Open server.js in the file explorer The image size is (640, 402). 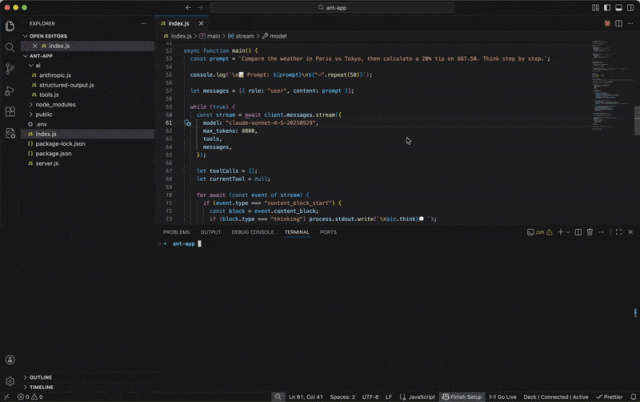47,163
